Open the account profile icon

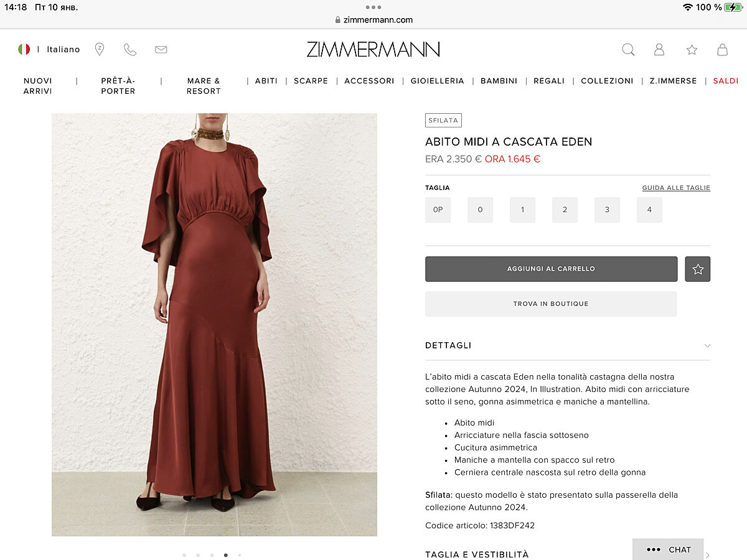pyautogui.click(x=659, y=50)
